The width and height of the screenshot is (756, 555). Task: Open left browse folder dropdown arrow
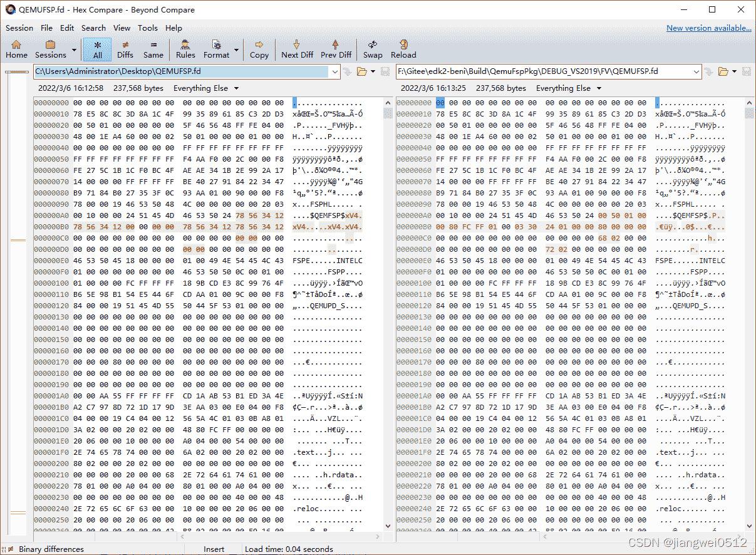tap(373, 71)
